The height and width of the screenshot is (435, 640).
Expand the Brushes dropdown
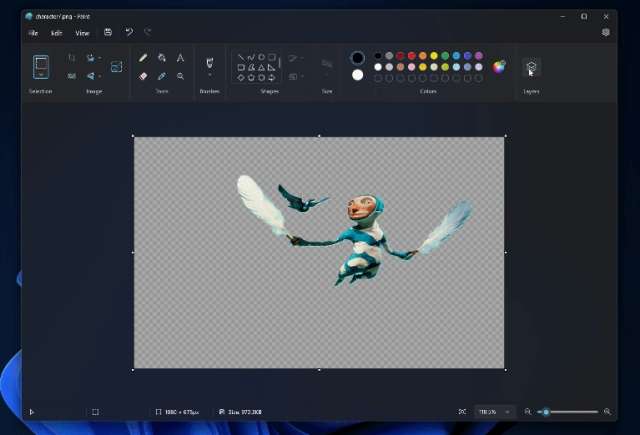click(209, 76)
